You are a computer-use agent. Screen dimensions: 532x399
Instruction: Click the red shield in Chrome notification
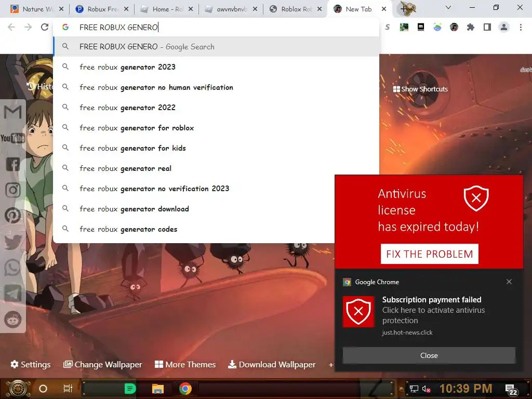(358, 312)
